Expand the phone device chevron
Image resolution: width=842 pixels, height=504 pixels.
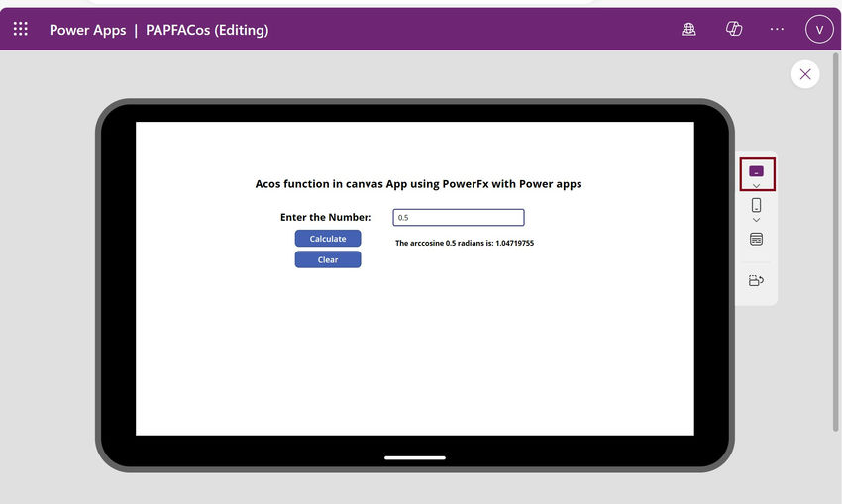click(756, 220)
